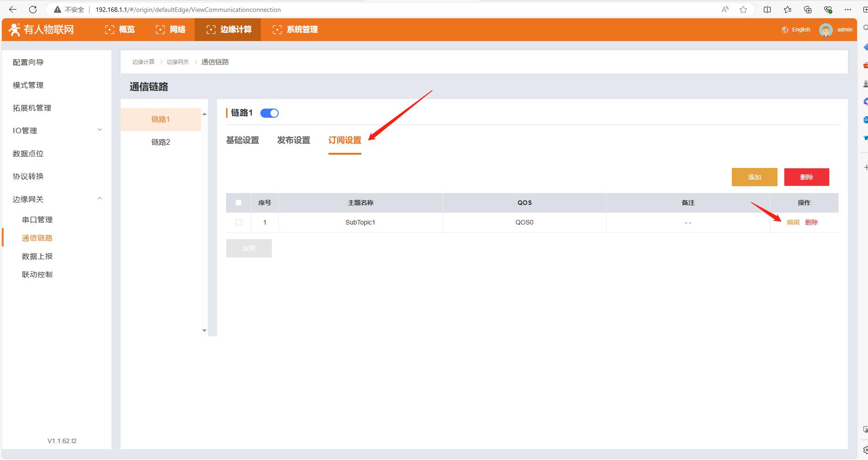Click the browser back arrow icon
This screenshot has height=460, width=868.
click(x=13, y=10)
